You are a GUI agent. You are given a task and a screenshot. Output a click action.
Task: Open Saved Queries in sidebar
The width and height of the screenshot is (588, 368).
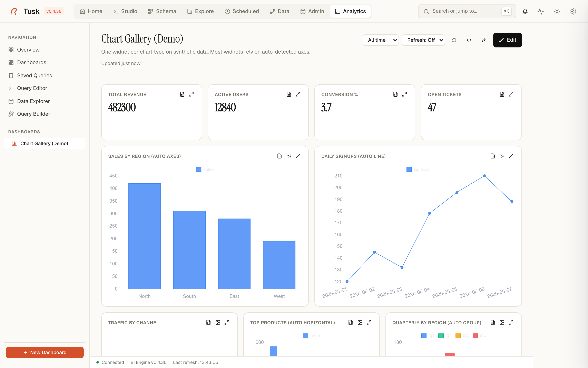45,75
